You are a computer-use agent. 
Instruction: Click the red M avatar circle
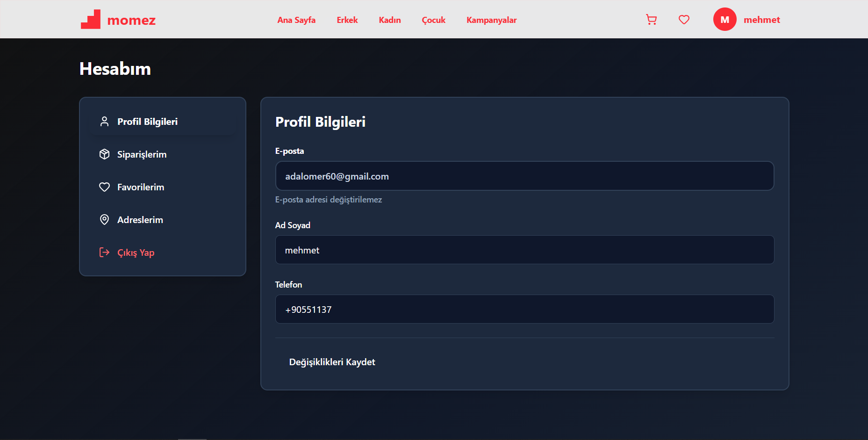pos(725,20)
